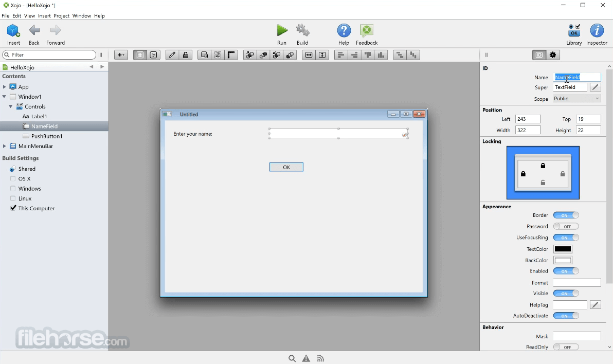613x364 pixels.
Task: Open the Window menu
Action: 81,15
